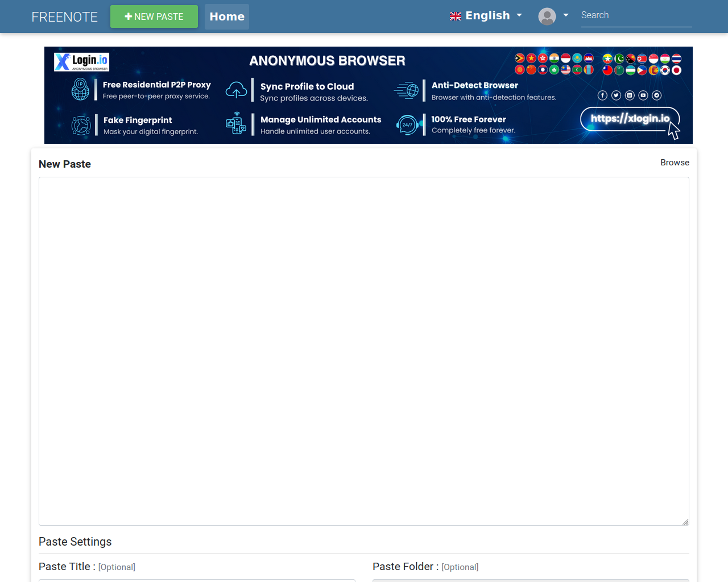Click the 'Sync Profile to Cloud' text

pos(307,86)
